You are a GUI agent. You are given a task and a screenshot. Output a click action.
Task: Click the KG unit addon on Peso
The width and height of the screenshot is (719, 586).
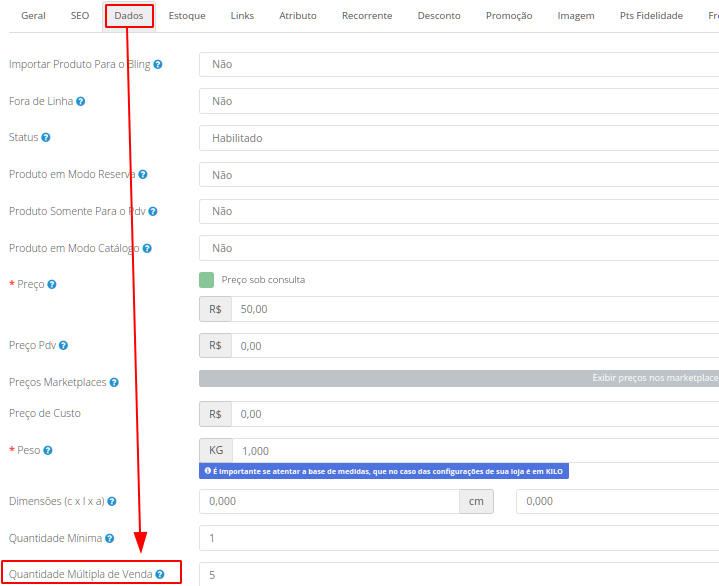[216, 451]
